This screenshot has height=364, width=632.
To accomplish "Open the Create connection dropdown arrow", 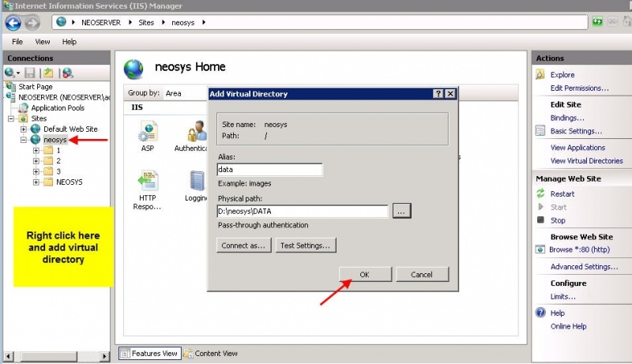I will [18, 73].
